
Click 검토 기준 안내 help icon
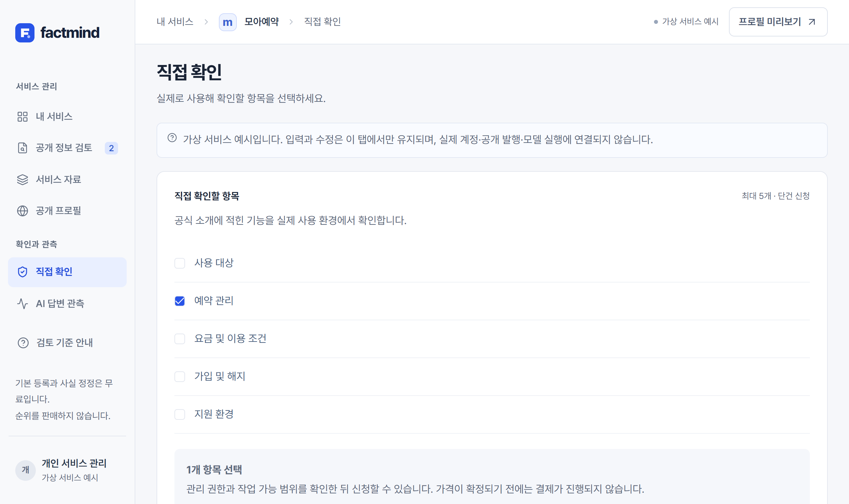coord(23,343)
